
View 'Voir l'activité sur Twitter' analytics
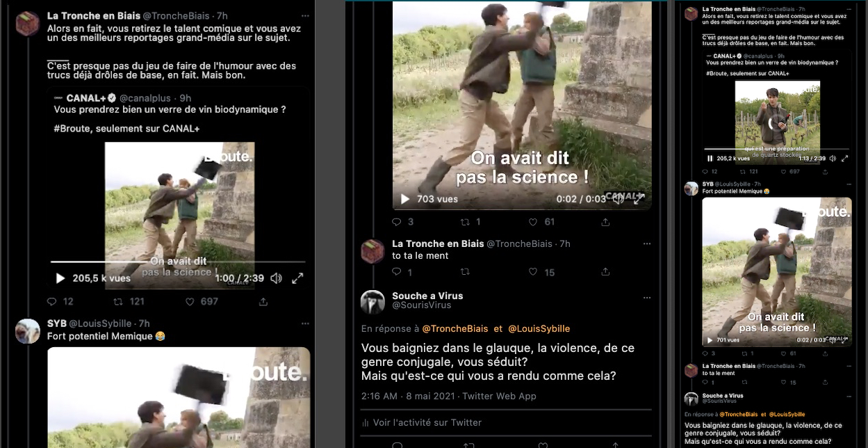tap(427, 422)
